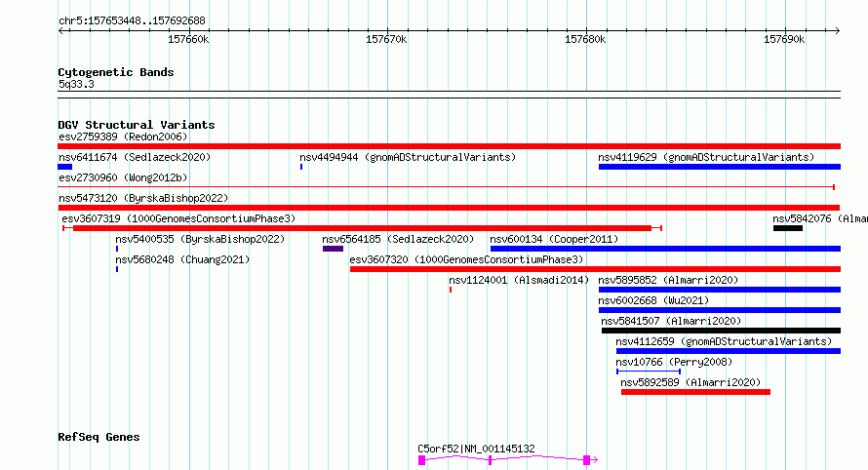Click the 5q33.3 band label

tap(76, 84)
